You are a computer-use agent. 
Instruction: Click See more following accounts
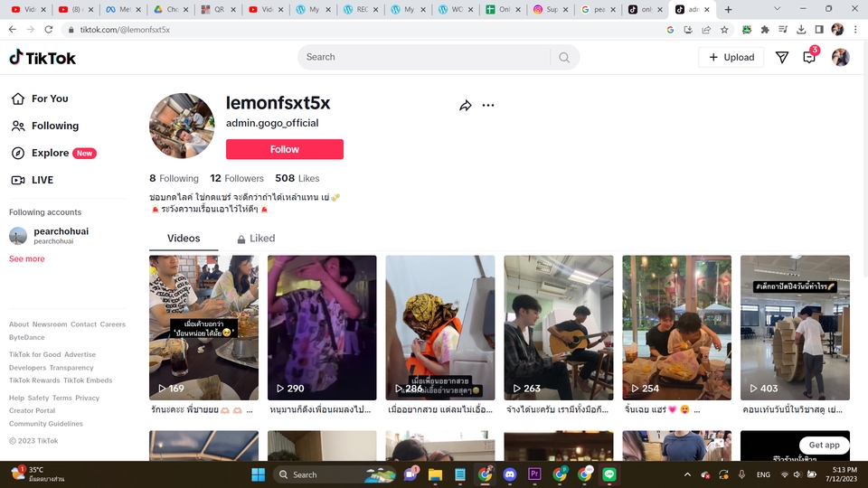26,259
